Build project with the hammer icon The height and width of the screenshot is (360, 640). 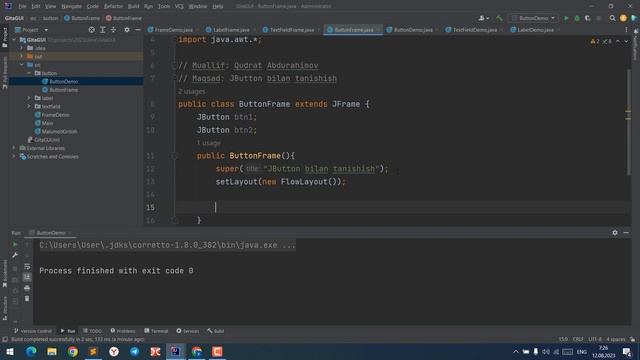pyautogui.click(x=499, y=18)
